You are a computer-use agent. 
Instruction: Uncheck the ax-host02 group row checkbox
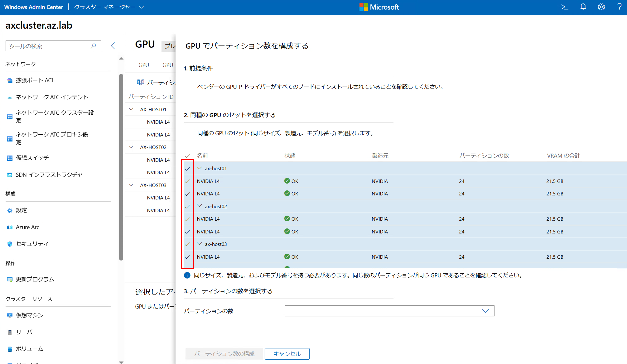(187, 206)
